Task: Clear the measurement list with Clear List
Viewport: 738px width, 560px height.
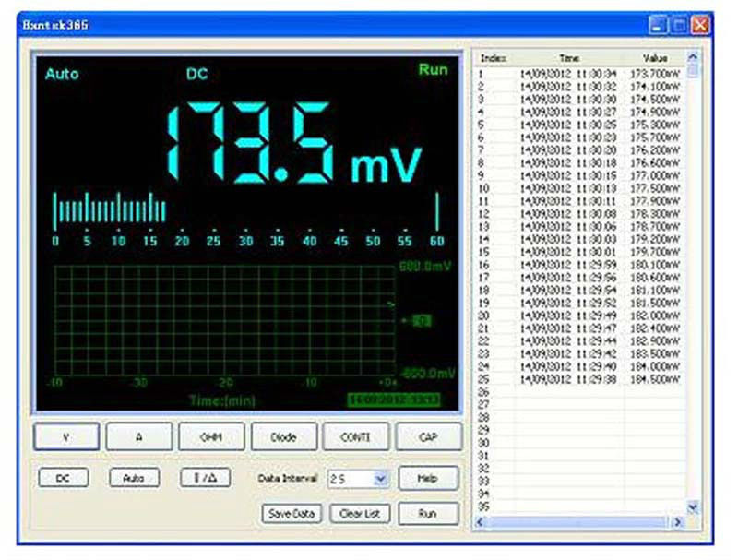Action: coord(360,513)
